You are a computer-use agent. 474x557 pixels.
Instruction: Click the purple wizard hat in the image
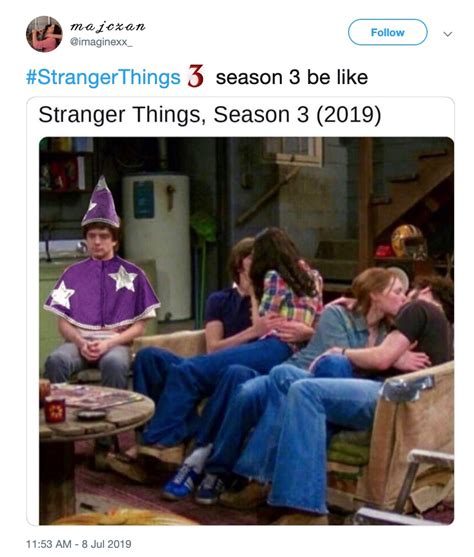[101, 202]
